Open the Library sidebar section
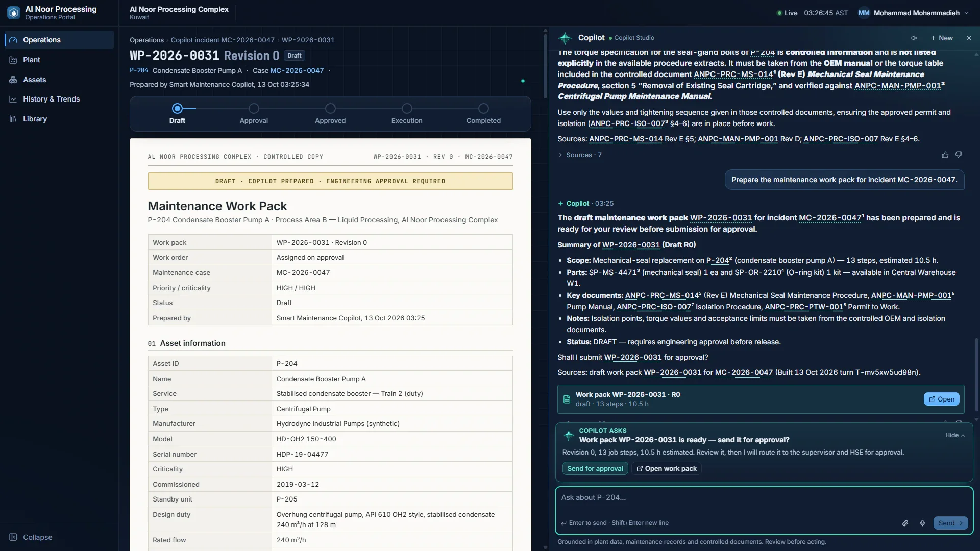Viewport: 980px width, 551px height. click(59, 119)
